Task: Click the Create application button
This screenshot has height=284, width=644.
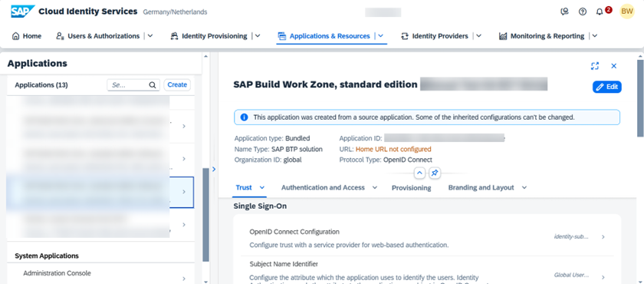Action: pyautogui.click(x=177, y=84)
